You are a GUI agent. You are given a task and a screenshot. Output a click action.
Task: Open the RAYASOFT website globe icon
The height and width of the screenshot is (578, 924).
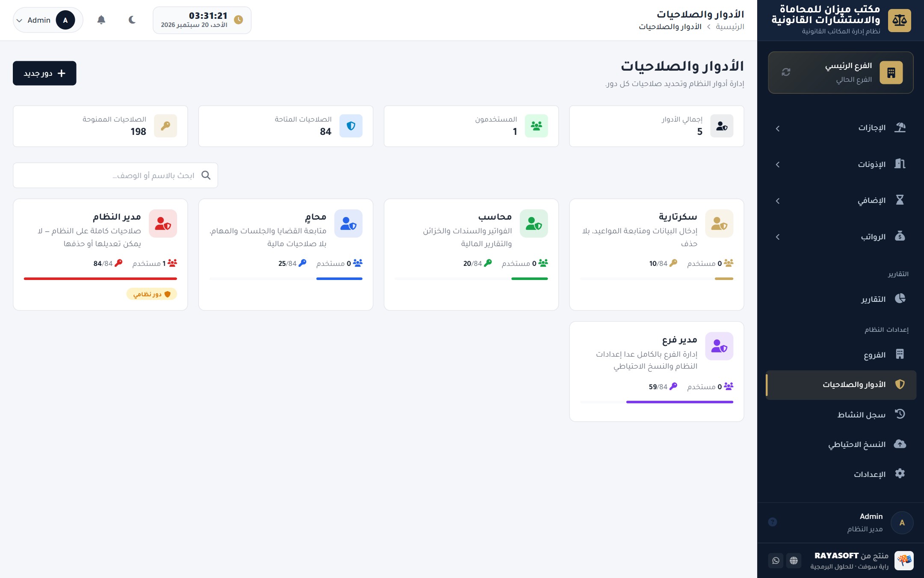pyautogui.click(x=794, y=560)
